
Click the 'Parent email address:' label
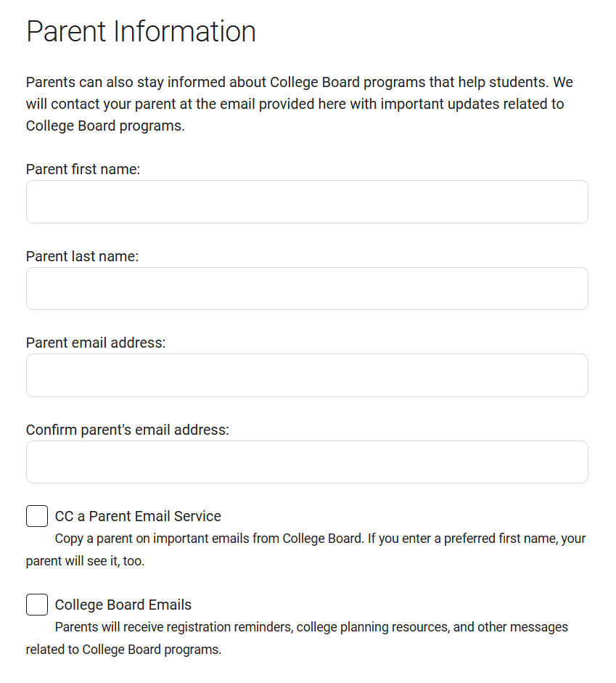(96, 343)
